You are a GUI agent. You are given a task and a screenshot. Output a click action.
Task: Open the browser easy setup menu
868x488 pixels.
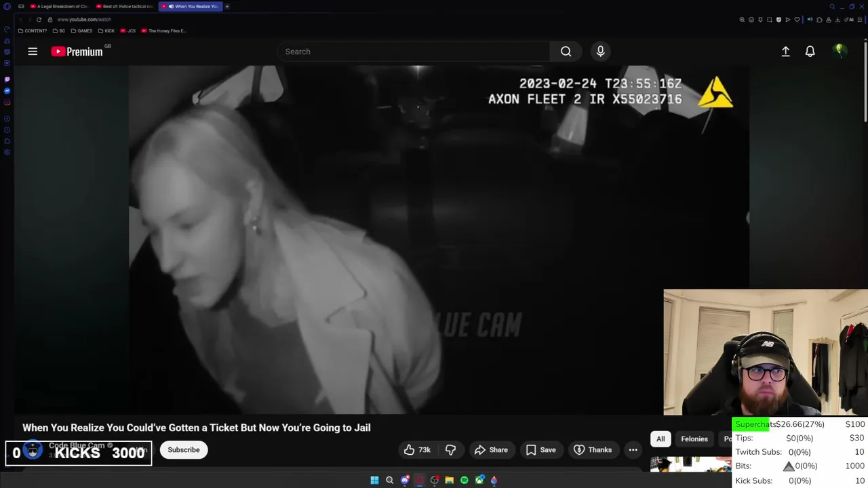tap(859, 20)
